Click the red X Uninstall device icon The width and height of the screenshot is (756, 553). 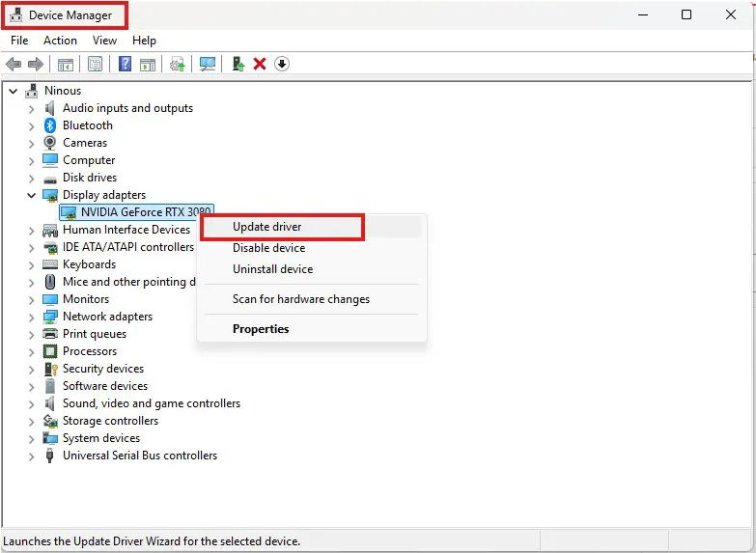click(260, 64)
